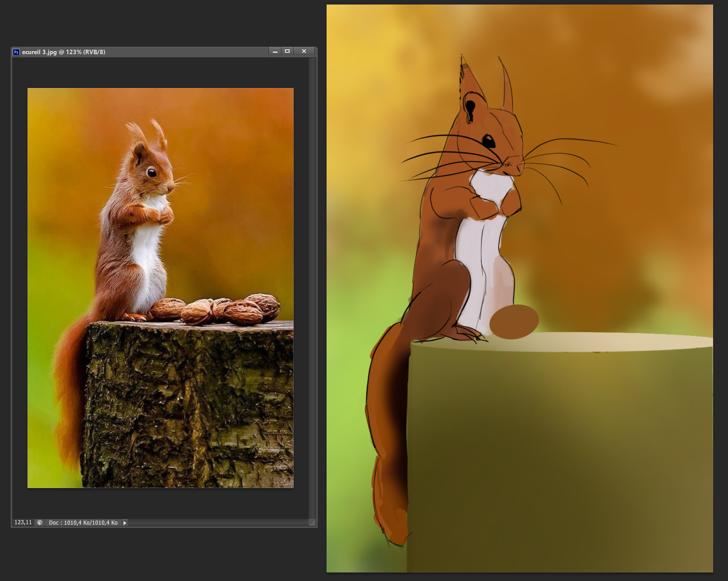Maximize the ecureil 3.jpg document window

point(287,51)
